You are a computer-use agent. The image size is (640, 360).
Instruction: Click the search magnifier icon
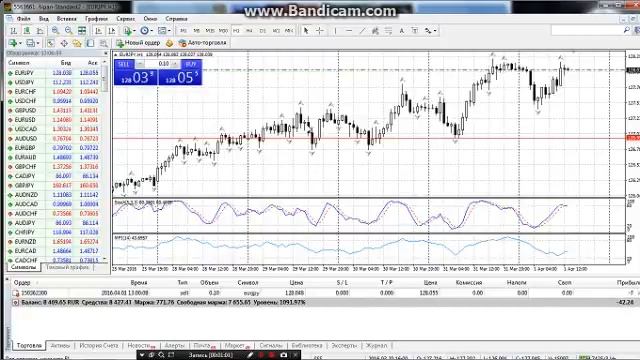pos(627,30)
